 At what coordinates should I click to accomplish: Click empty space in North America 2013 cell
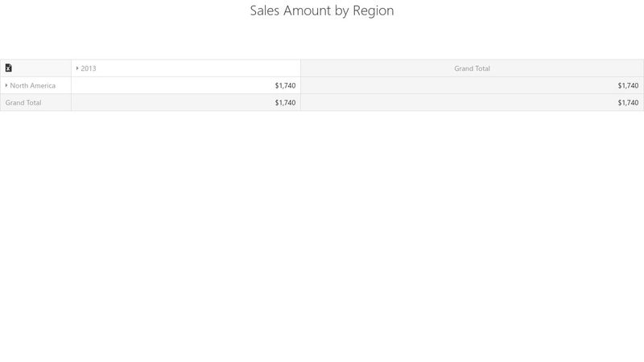tap(172, 85)
